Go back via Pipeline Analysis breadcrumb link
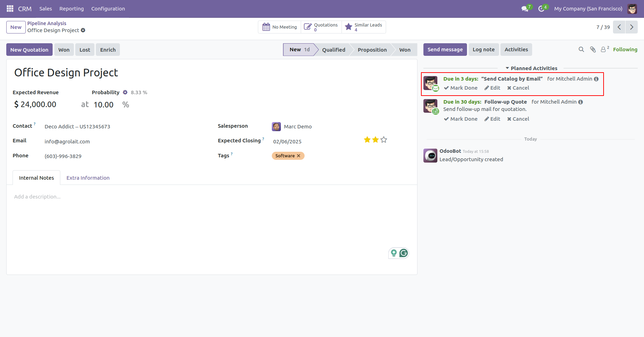 tap(47, 23)
